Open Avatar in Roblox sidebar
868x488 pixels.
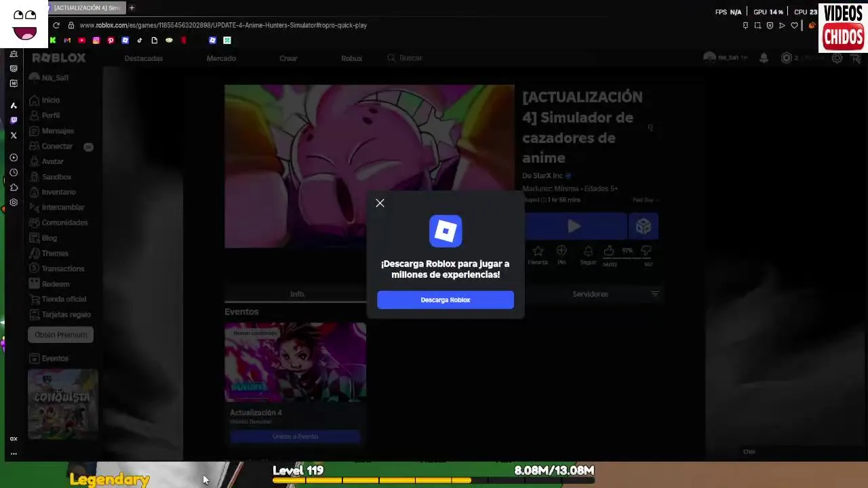46,161
